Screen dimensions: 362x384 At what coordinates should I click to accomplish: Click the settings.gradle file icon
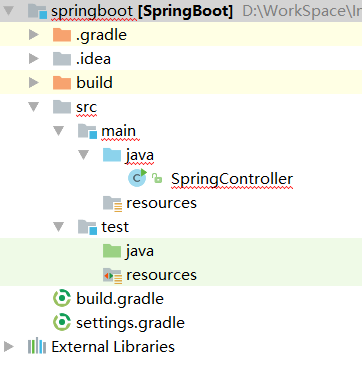62,323
